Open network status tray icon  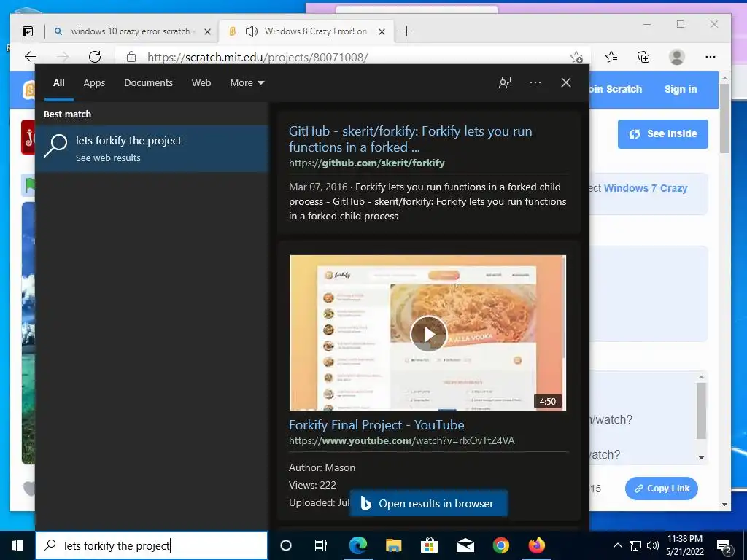tap(635, 545)
